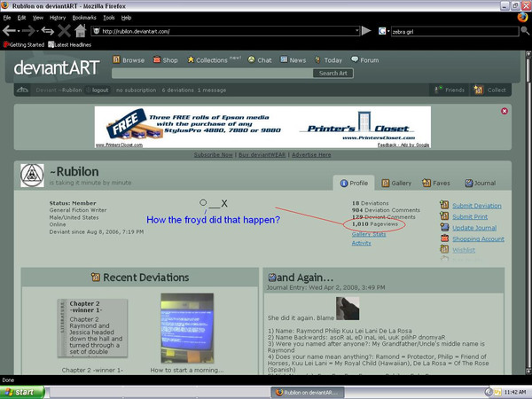Click the Submit Deviation link
532x399 pixels.
477,206
